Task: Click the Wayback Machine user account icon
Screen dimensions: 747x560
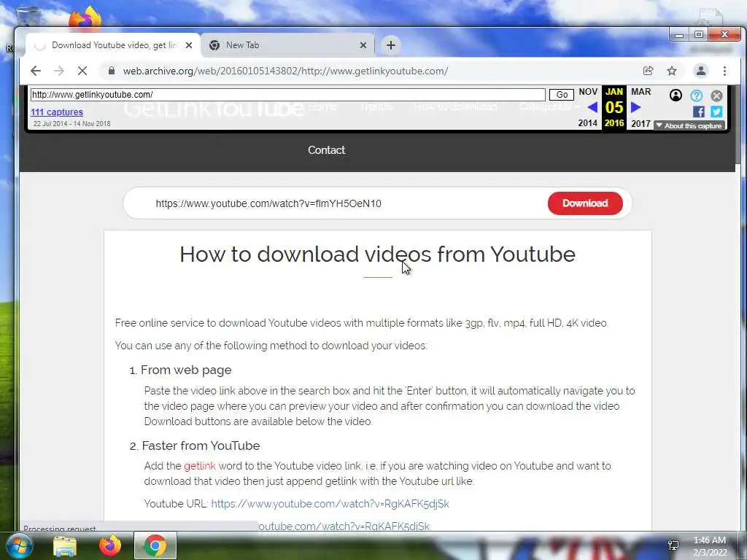Action: click(x=676, y=96)
